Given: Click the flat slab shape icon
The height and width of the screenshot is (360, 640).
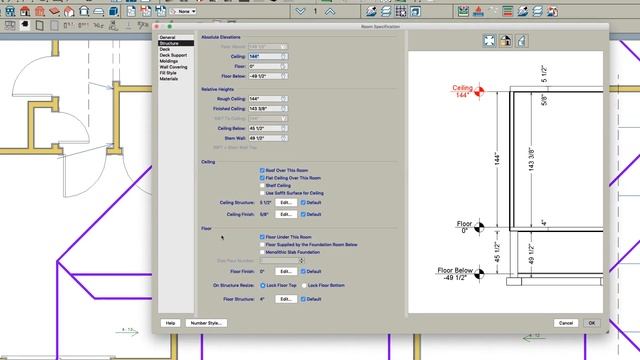Looking at the screenshot, I should click(99, 11).
